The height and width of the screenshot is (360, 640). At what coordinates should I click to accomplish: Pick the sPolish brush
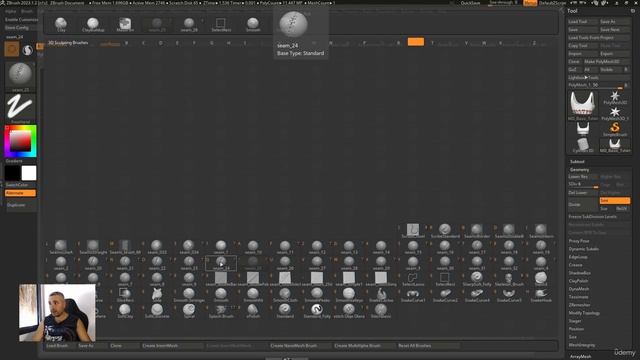[253, 311]
